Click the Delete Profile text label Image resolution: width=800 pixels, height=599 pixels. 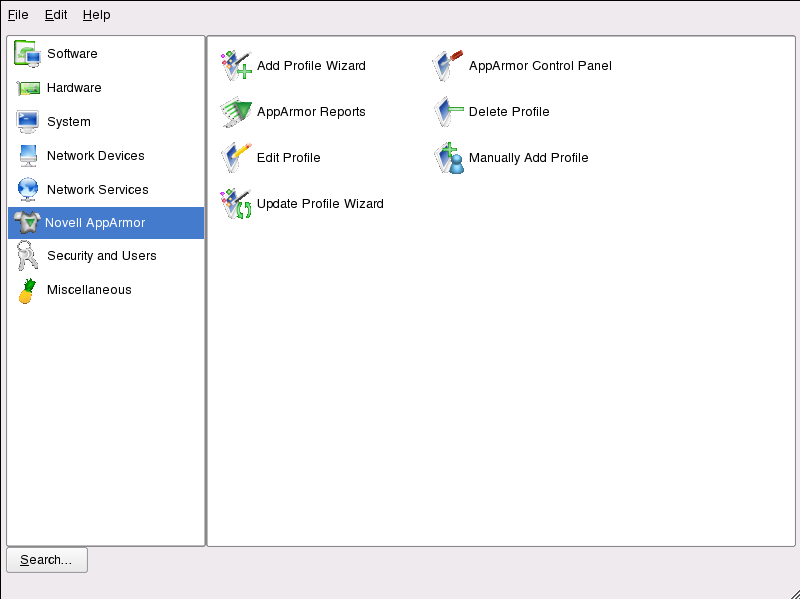(x=509, y=112)
